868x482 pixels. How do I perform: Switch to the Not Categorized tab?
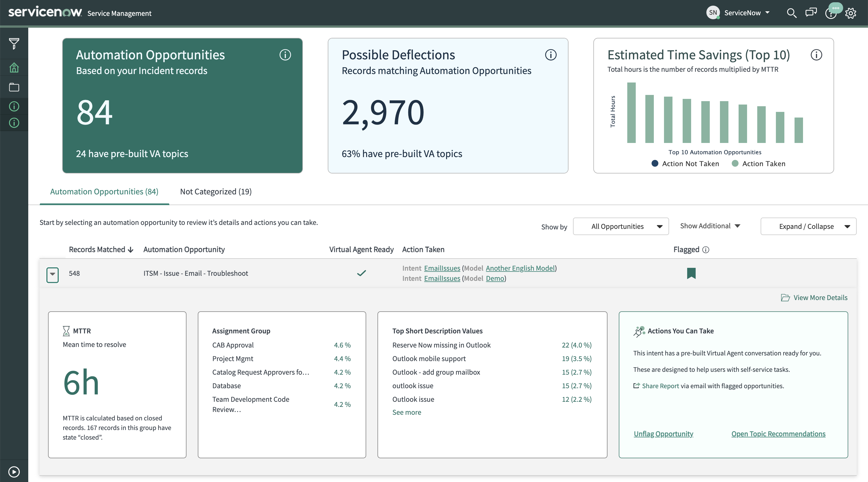coord(216,191)
